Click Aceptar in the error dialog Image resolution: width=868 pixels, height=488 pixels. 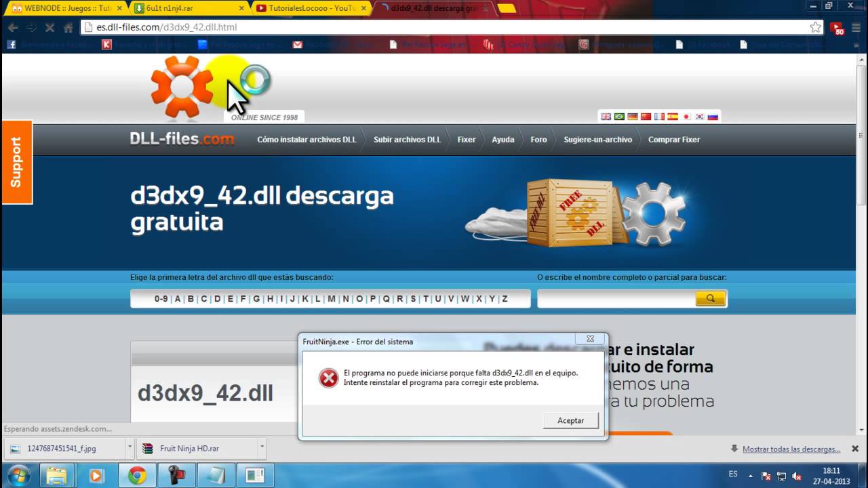pos(570,420)
